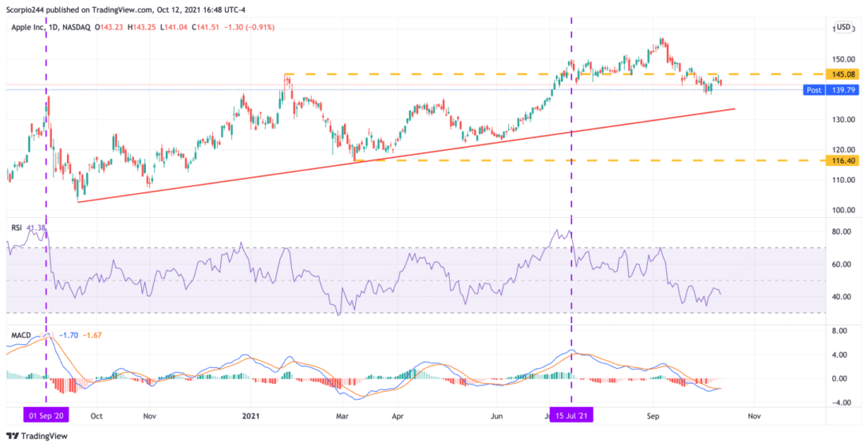Click the 15 Jul '21 date marker
The height and width of the screenshot is (447, 868).
[570, 413]
